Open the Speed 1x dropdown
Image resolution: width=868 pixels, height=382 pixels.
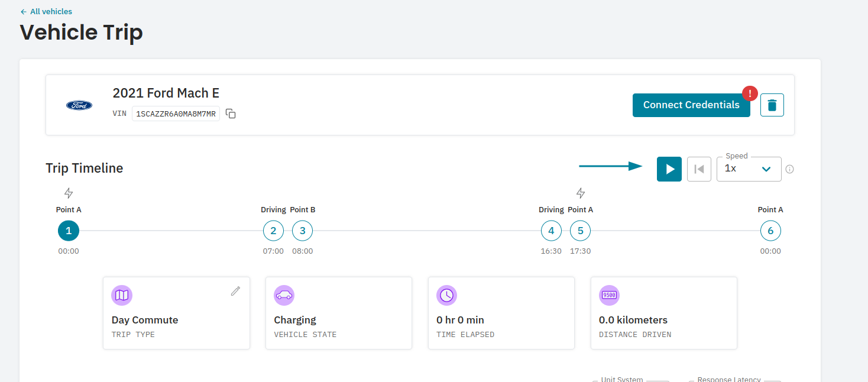point(749,169)
